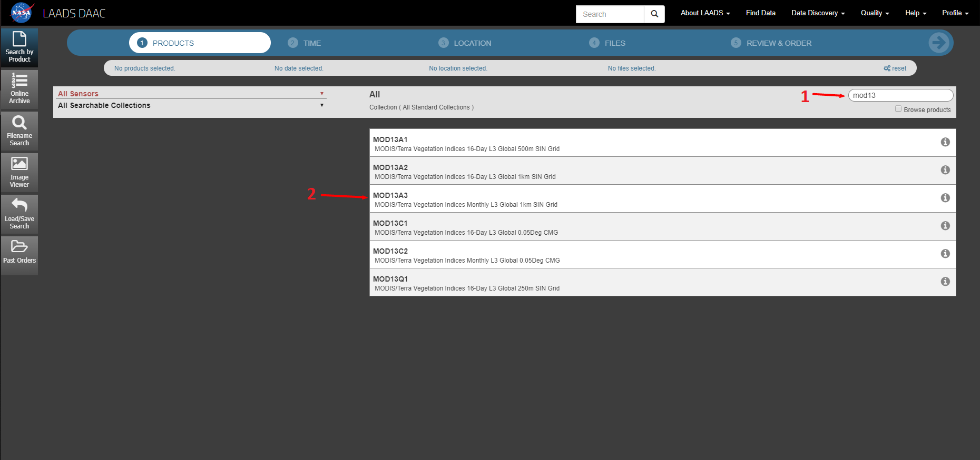Screen dimensions: 980x460
Task: Select the FILES step tab
Action: pyautogui.click(x=607, y=43)
